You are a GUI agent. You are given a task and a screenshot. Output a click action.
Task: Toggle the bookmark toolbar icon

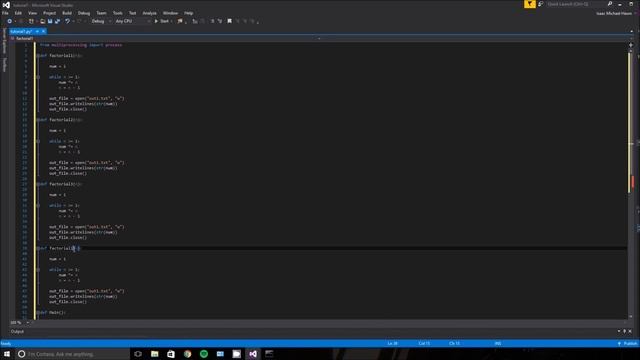click(x=229, y=21)
